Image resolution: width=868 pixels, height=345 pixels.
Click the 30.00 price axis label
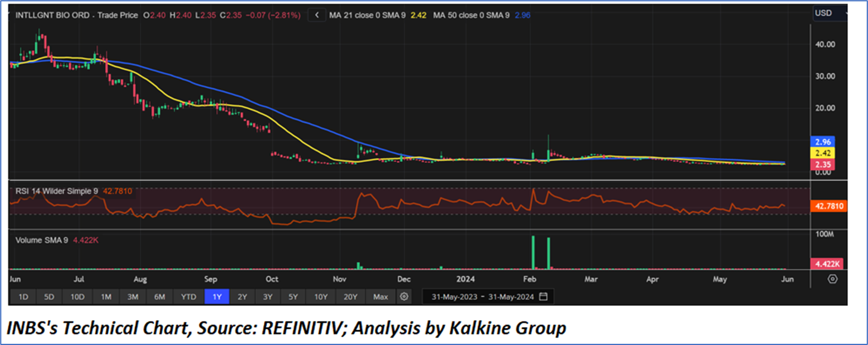point(825,76)
